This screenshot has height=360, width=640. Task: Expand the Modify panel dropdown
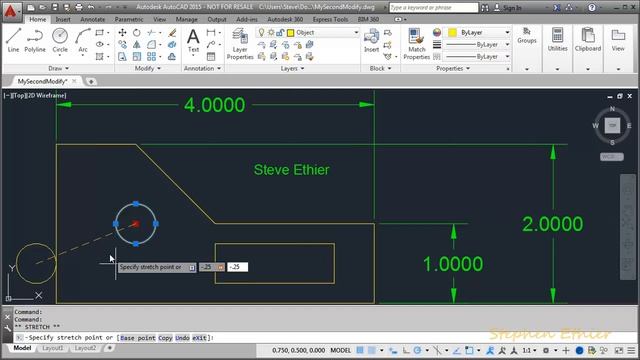(148, 69)
